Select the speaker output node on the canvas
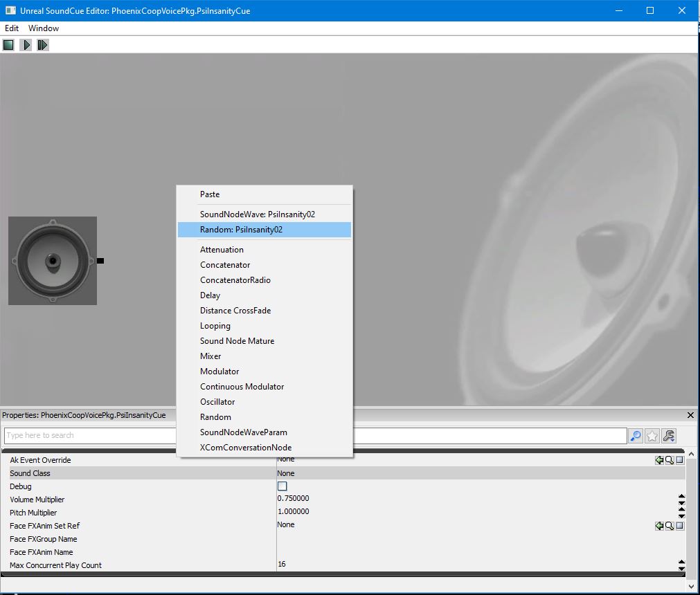The width and height of the screenshot is (700, 595). pyautogui.click(x=53, y=261)
